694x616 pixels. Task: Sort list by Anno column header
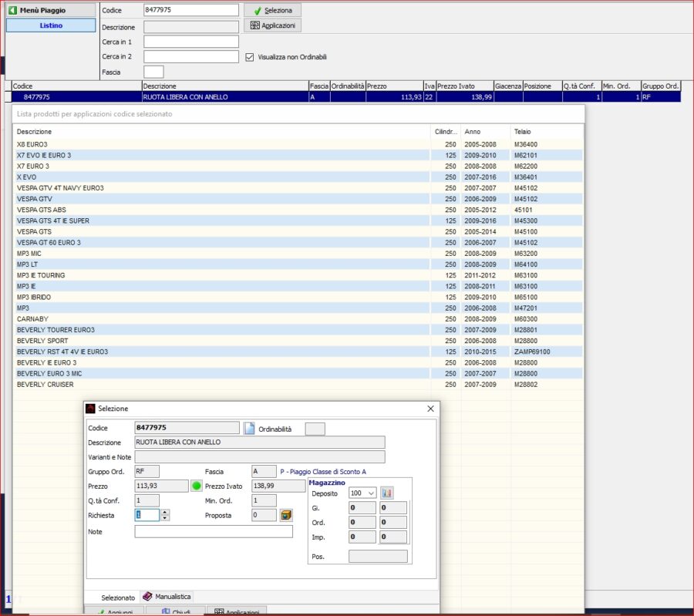point(472,132)
